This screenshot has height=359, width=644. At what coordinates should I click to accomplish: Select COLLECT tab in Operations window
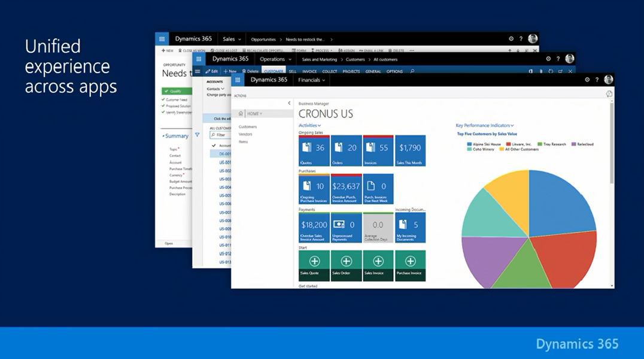click(329, 71)
